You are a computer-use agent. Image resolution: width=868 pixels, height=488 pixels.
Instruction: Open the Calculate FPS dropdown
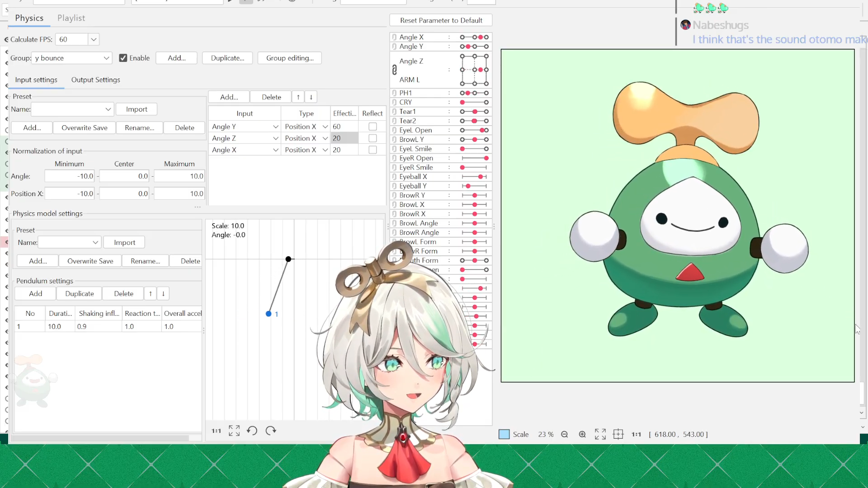94,39
